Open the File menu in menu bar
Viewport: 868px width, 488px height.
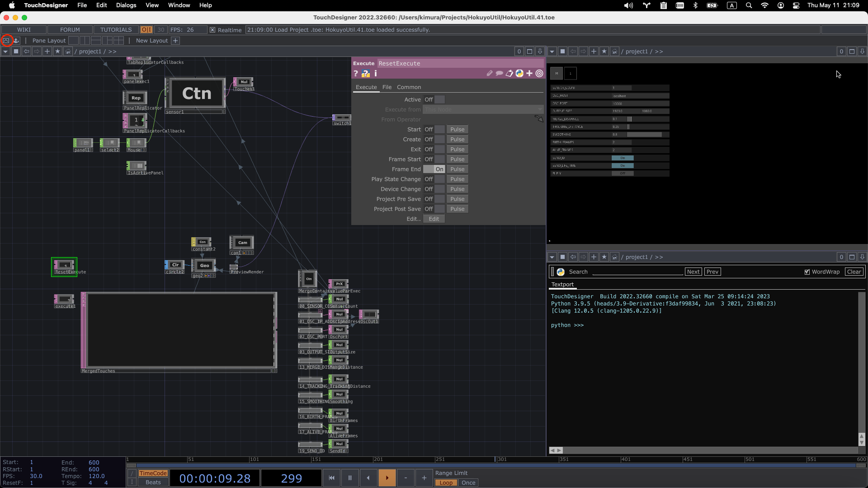pyautogui.click(x=83, y=5)
